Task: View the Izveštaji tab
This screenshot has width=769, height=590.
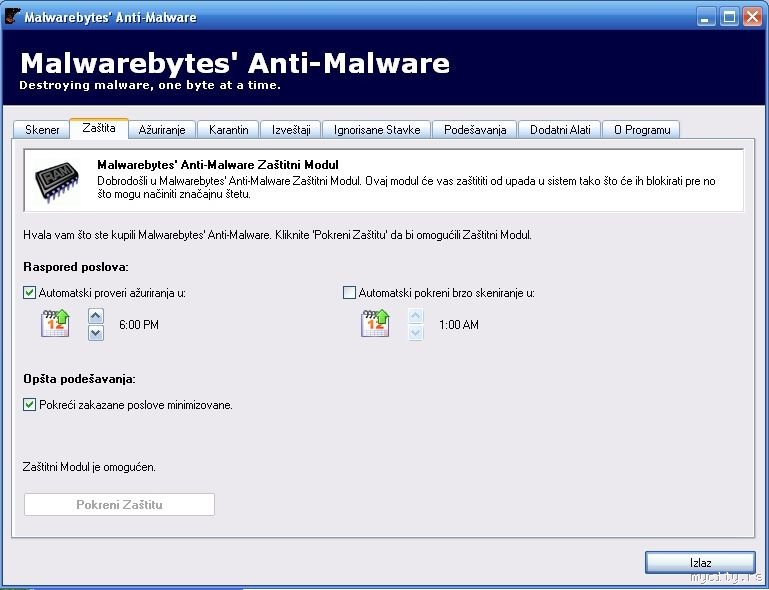Action: click(291, 130)
